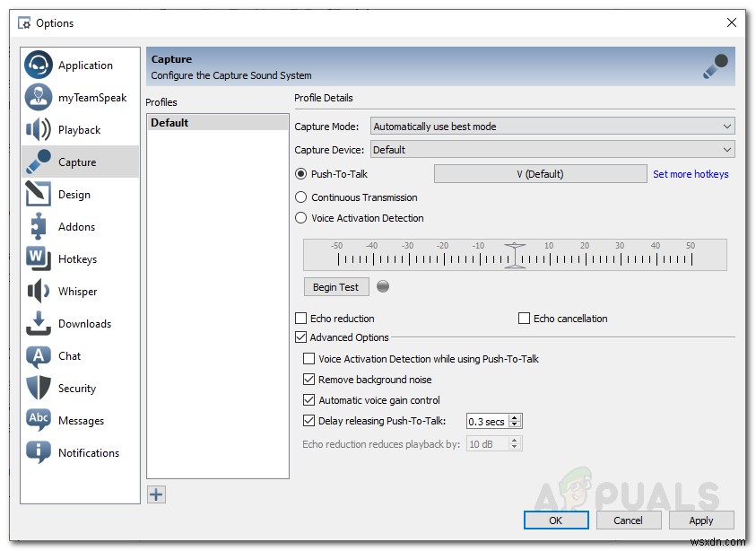Collapse the Advanced Options section
This screenshot has height=551, width=756.
click(300, 337)
